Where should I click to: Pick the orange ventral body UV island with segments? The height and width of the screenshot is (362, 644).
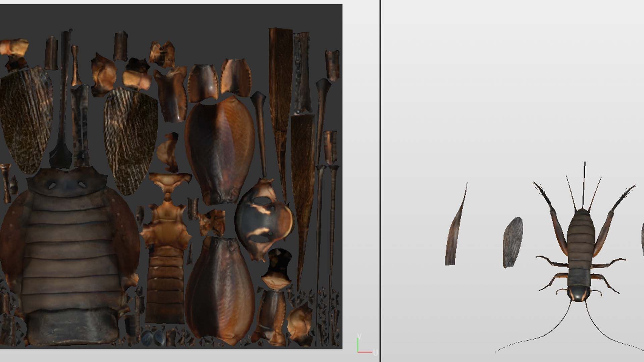(166, 248)
